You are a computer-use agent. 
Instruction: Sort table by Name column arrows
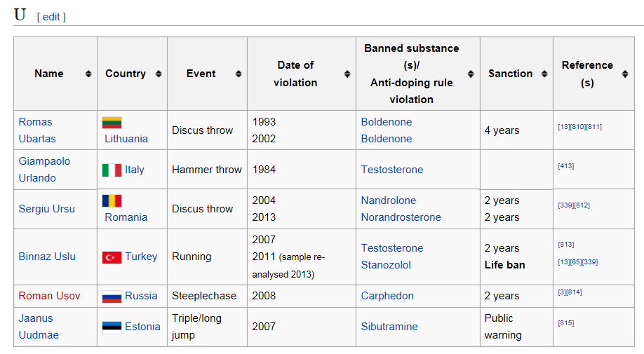(88, 74)
